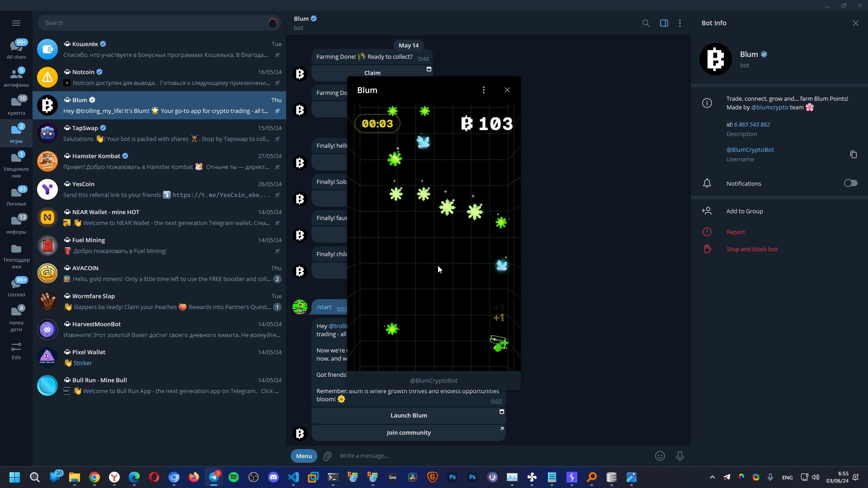Open Bull Run - Mine Bull chat
Screen dimensions: 868x488
pos(159,385)
